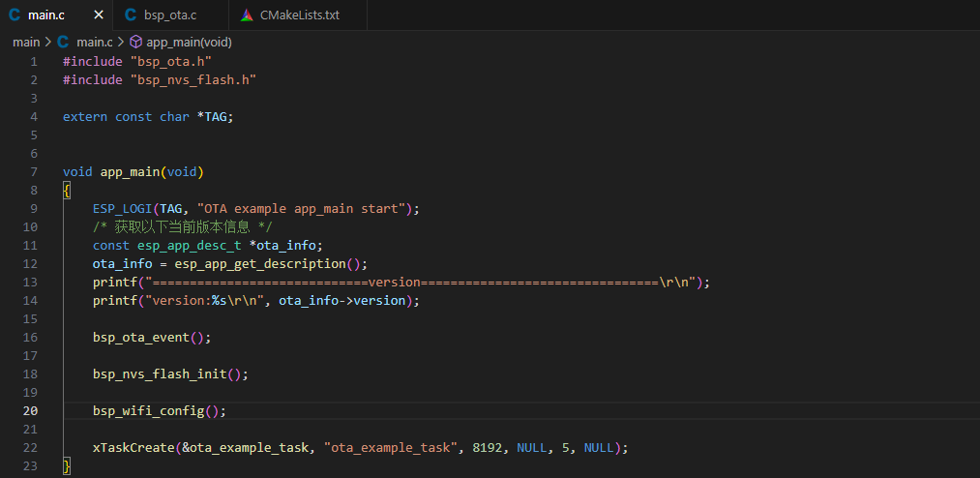
Task: Open the bsp_ota.c tab
Action: 171,15
